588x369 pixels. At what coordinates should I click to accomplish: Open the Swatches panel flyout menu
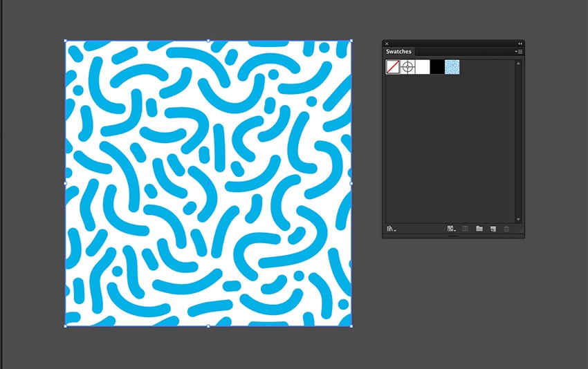tap(519, 52)
